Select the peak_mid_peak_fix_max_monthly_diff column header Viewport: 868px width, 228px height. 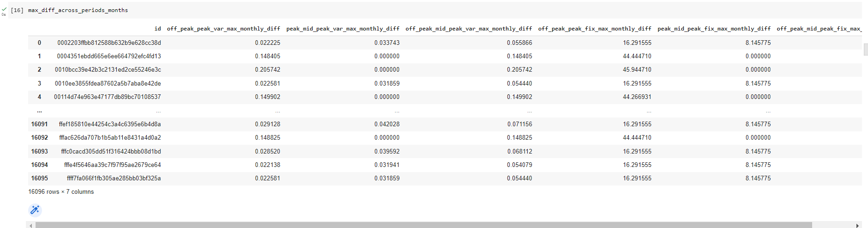tap(714, 29)
